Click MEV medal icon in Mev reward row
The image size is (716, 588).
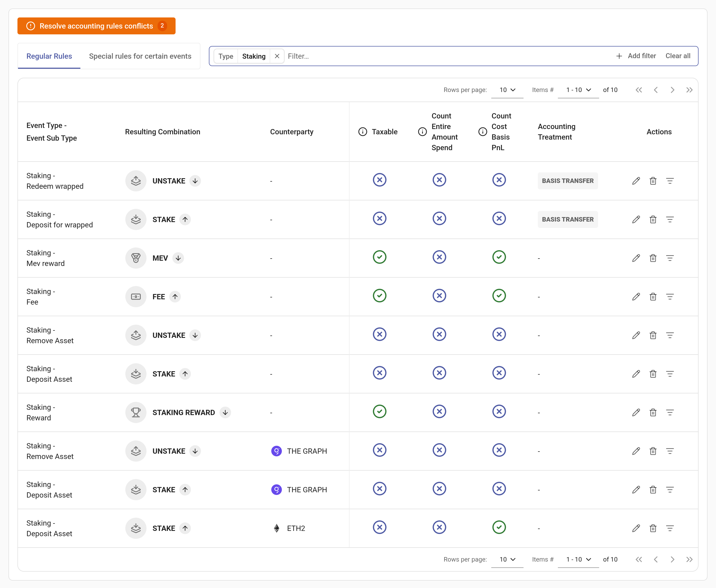click(136, 258)
